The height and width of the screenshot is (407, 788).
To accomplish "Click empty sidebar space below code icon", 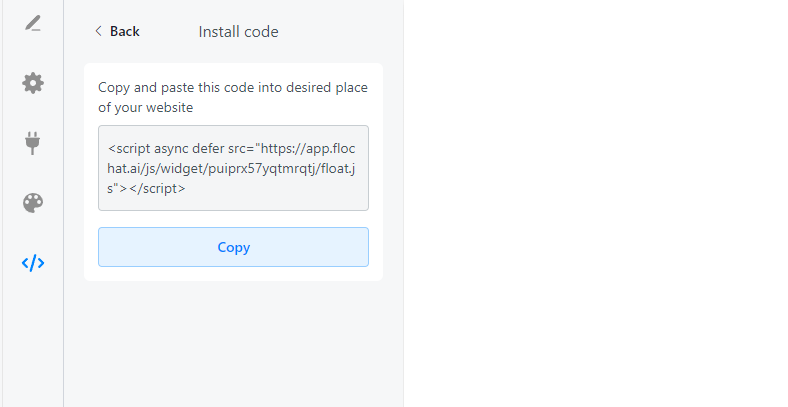I will point(33,342).
